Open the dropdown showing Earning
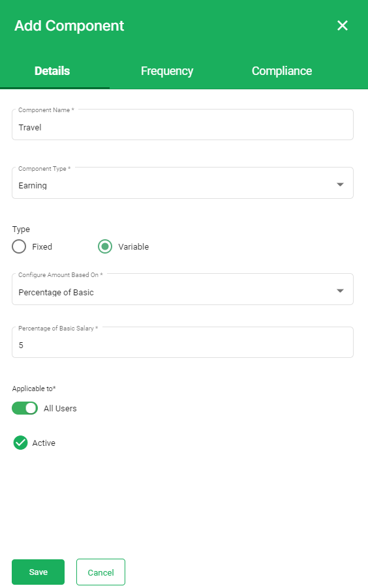This screenshot has width=368, height=588. point(183,183)
